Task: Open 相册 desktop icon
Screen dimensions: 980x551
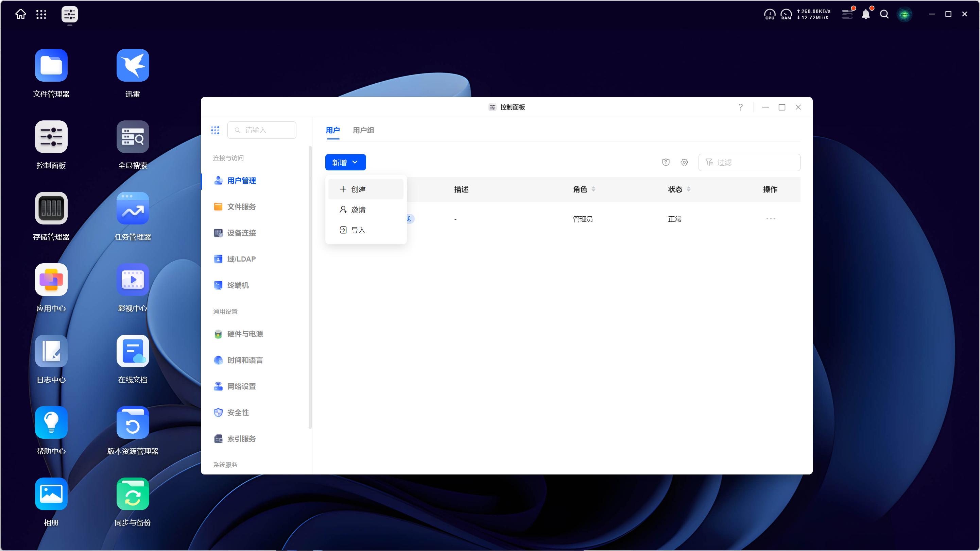Action: click(x=51, y=494)
